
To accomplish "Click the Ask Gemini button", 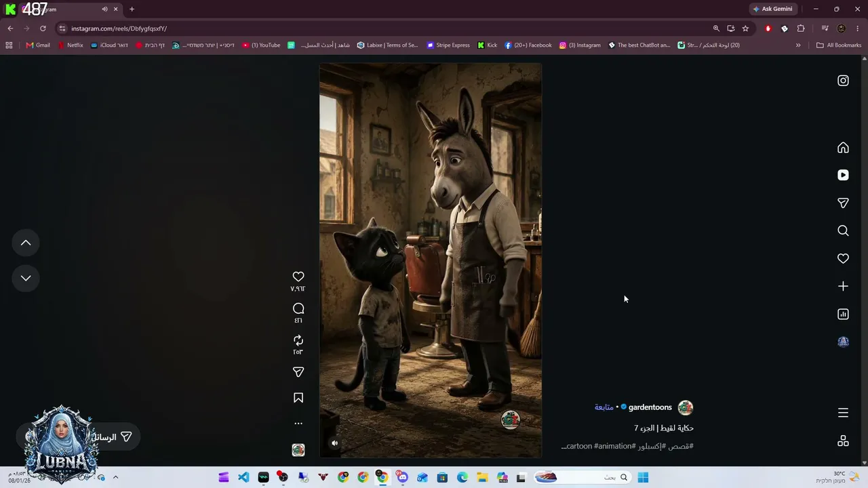I will [x=772, y=9].
